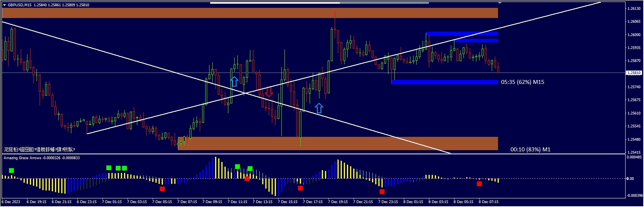Click middle of three green squares near 7 Dec 01:15

(x=118, y=168)
